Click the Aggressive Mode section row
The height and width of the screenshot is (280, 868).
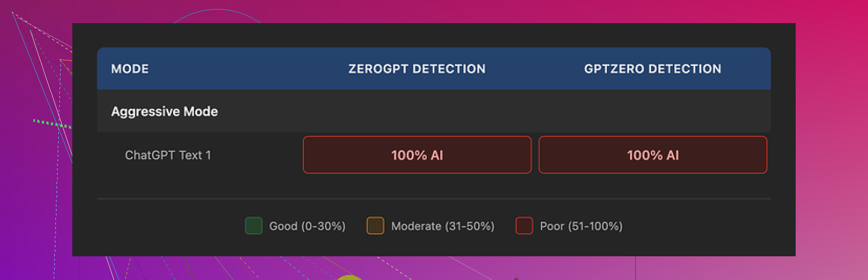coord(164,111)
